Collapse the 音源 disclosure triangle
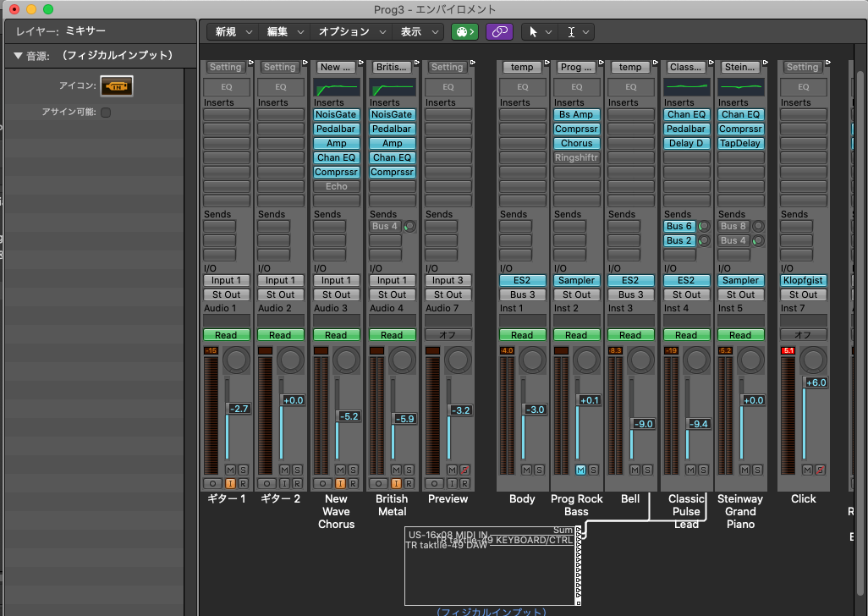The image size is (868, 616). coord(18,56)
